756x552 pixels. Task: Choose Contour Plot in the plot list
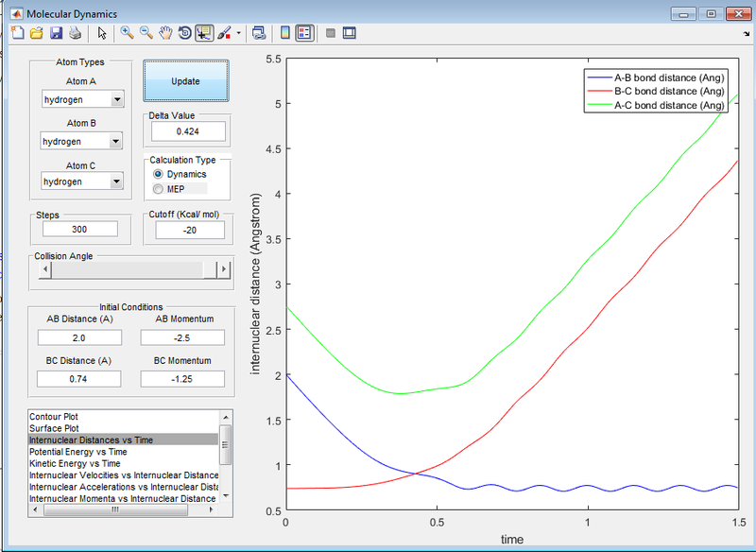54,417
